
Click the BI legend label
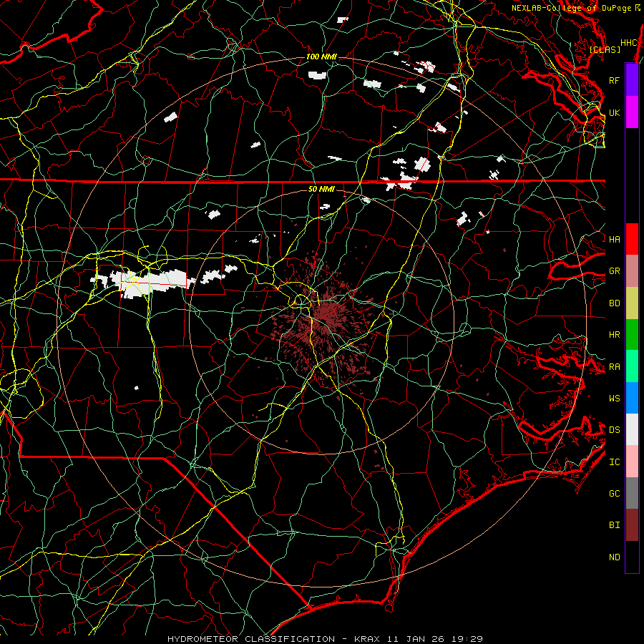pos(614,525)
